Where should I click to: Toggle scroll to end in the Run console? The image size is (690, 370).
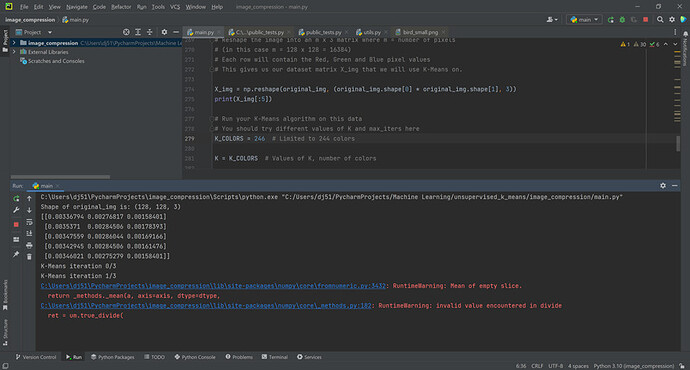(29, 233)
